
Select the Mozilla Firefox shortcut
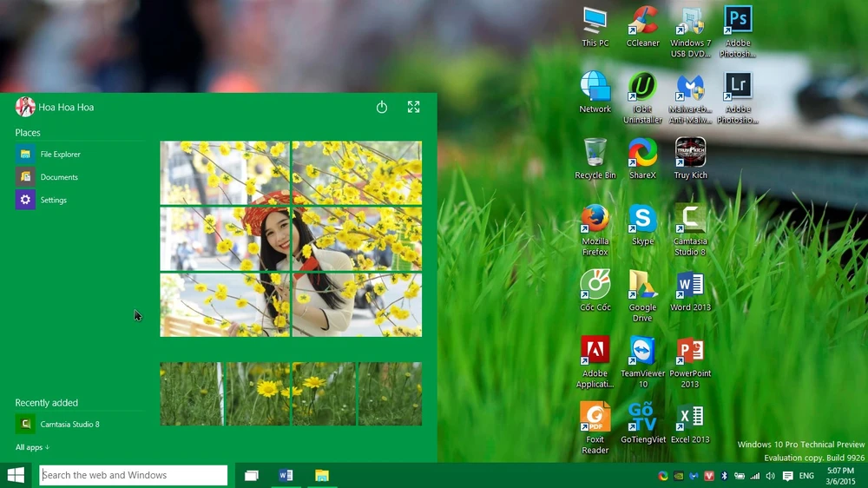click(595, 230)
